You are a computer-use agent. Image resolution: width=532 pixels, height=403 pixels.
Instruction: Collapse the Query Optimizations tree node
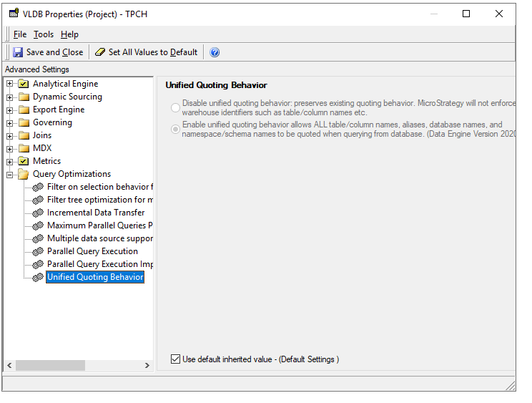(10, 174)
